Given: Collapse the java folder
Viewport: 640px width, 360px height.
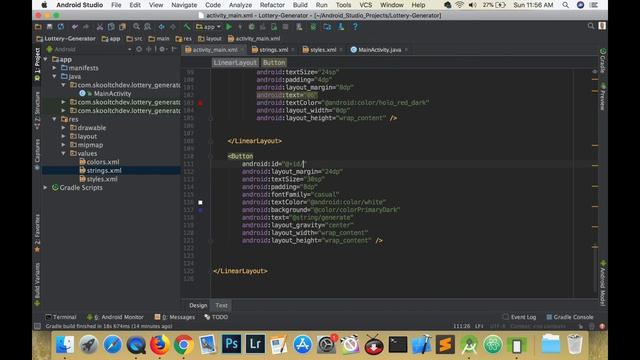Looking at the screenshot, I should (x=54, y=76).
